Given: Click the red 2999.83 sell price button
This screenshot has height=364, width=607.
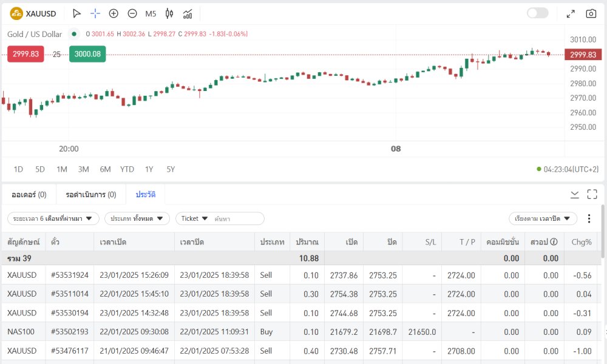Looking at the screenshot, I should pos(25,54).
